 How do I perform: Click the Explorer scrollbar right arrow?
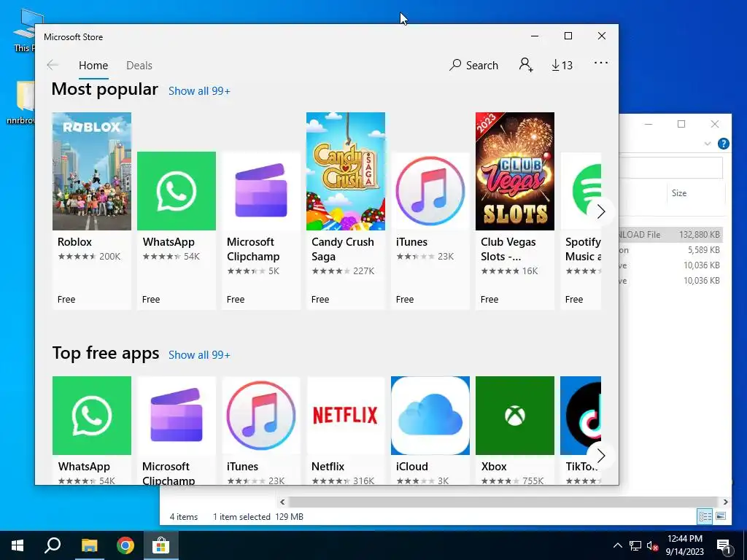[x=725, y=502]
